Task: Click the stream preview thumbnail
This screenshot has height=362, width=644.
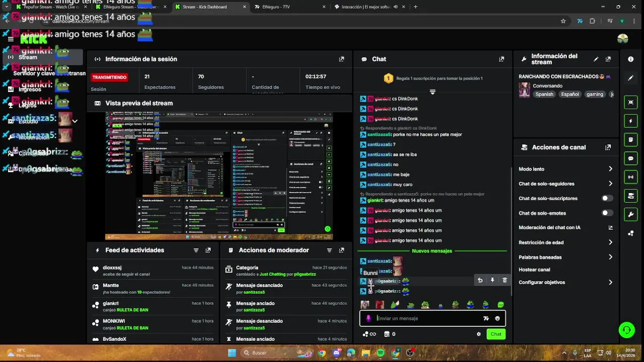Action: pos(219,176)
